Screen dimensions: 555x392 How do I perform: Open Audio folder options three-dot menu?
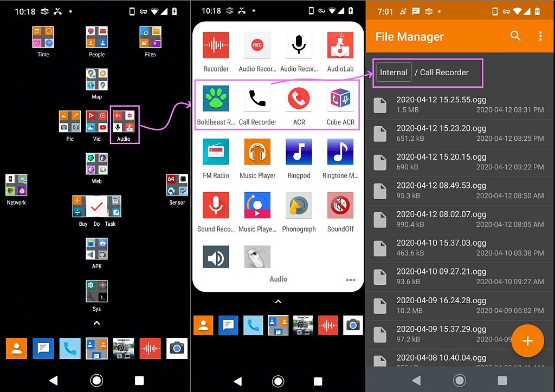tap(351, 279)
